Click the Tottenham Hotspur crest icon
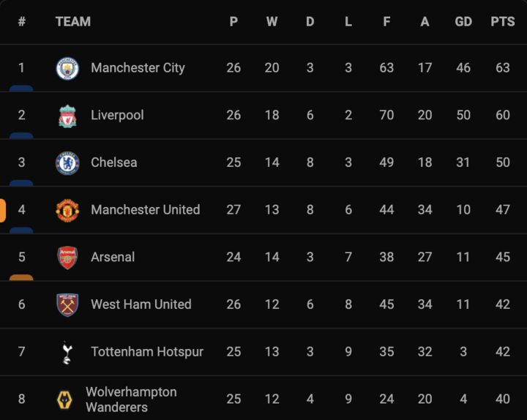Image resolution: width=527 pixels, height=420 pixels. coord(68,352)
